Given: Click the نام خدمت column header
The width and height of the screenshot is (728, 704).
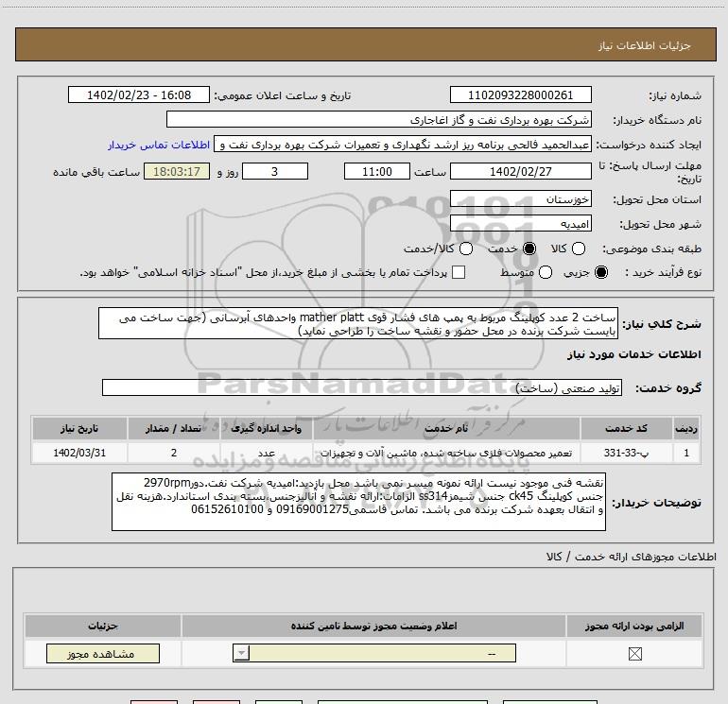Looking at the screenshot, I should pyautogui.click(x=446, y=428).
